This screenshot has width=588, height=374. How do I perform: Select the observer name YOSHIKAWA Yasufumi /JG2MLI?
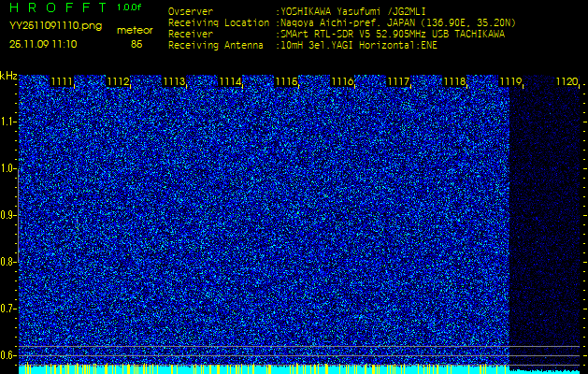tap(353, 11)
